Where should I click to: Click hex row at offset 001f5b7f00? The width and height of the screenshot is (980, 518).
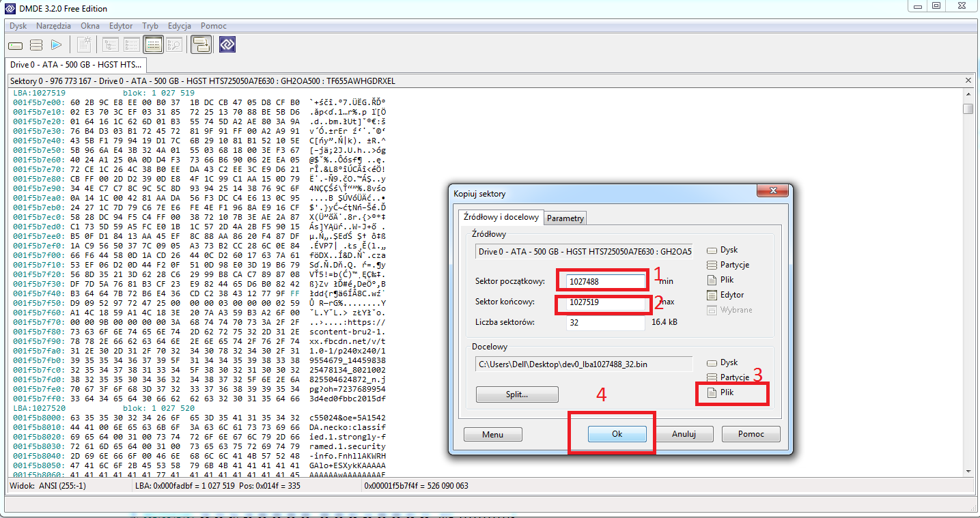(x=199, y=255)
